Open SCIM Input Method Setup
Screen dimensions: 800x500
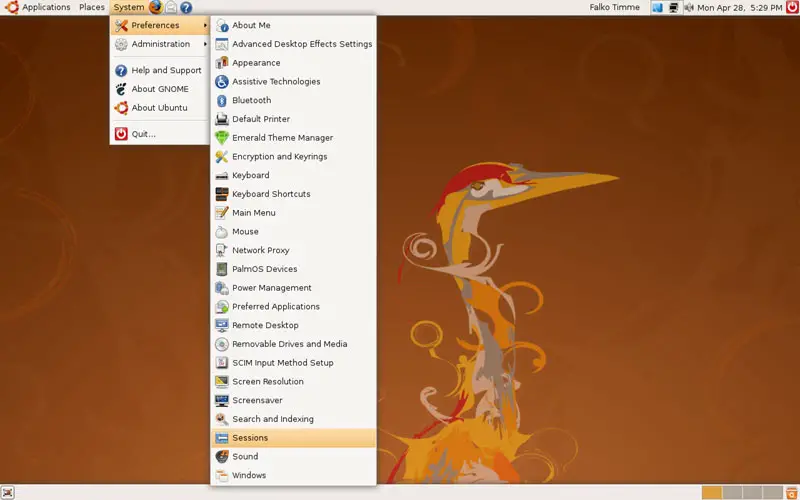point(293,363)
